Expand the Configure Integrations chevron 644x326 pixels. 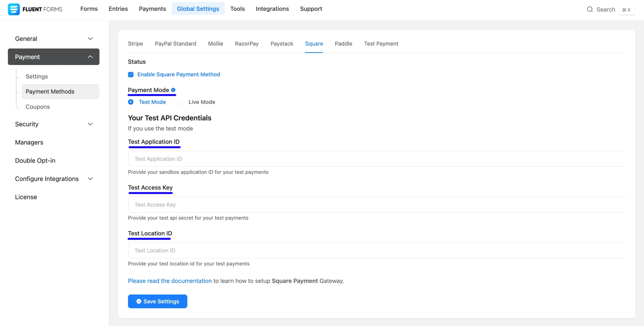(x=90, y=179)
